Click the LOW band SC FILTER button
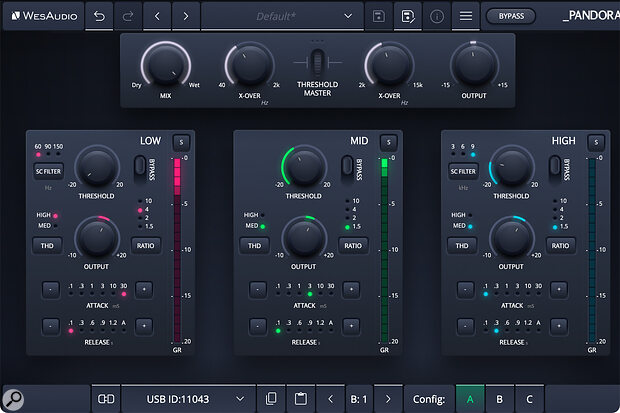Image resolution: width=620 pixels, height=413 pixels. pyautogui.click(x=48, y=171)
